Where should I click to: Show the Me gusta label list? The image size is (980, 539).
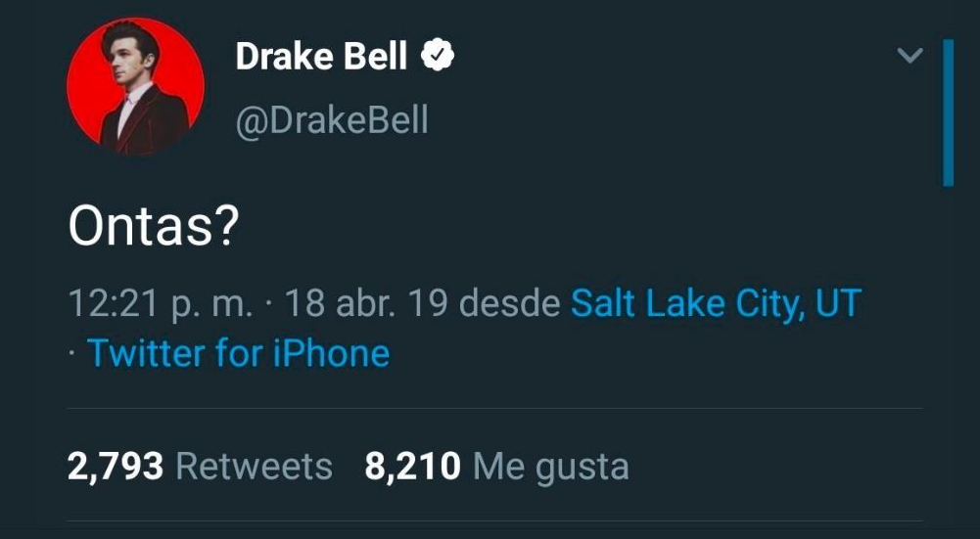click(x=550, y=468)
